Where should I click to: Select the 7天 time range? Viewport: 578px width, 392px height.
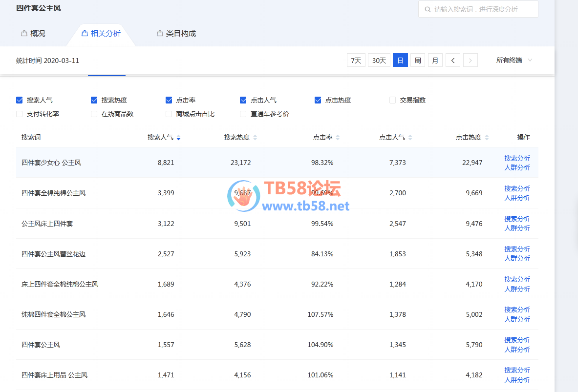click(x=356, y=61)
